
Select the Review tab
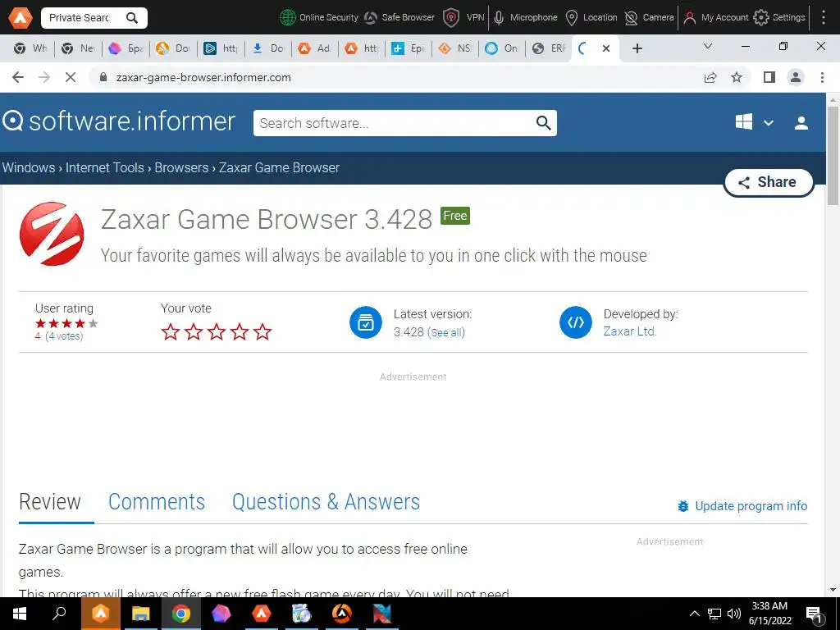pyautogui.click(x=50, y=503)
